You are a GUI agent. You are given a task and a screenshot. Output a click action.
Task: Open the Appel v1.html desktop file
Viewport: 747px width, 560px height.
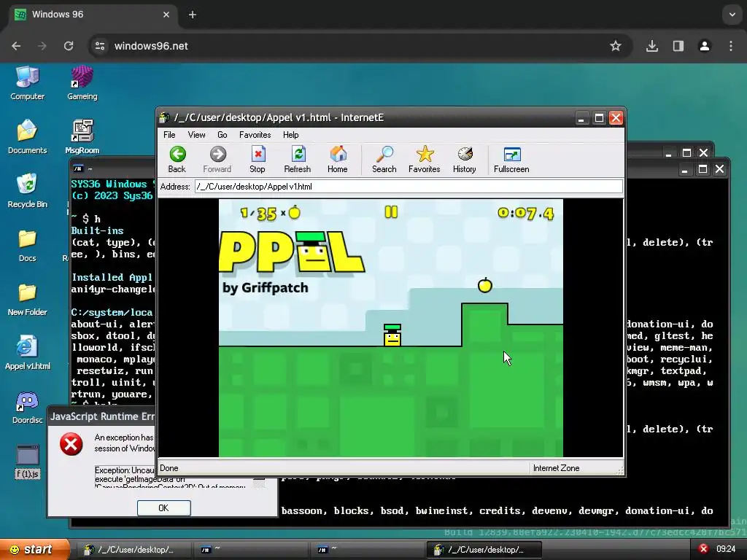point(28,353)
